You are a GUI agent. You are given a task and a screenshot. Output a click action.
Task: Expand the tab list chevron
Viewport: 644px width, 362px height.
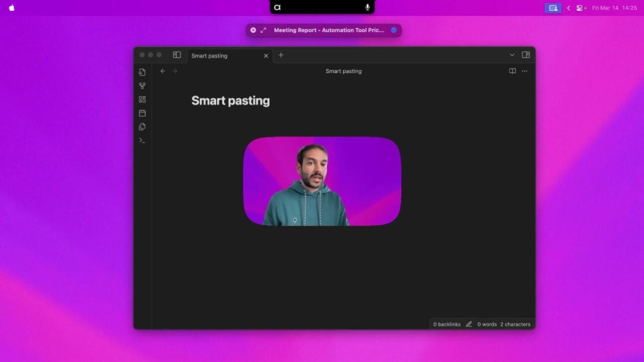(512, 55)
